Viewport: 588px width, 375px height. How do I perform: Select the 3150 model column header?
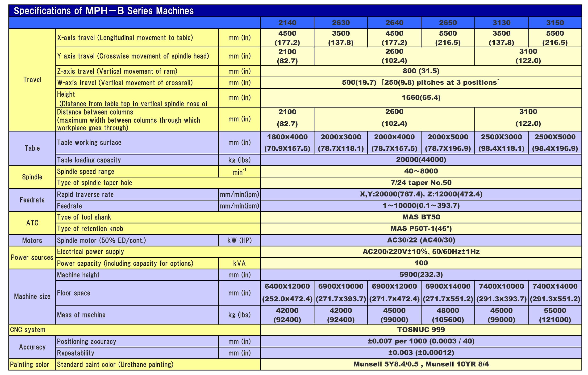coord(555,23)
